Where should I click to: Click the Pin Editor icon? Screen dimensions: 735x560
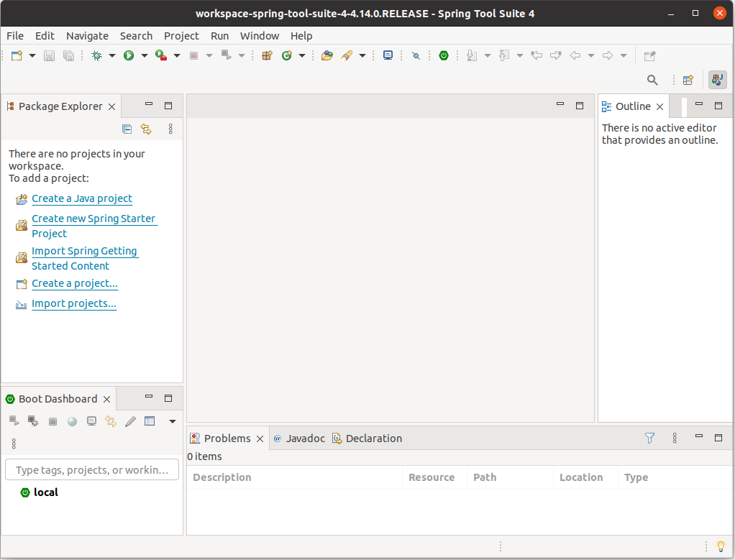click(x=649, y=56)
